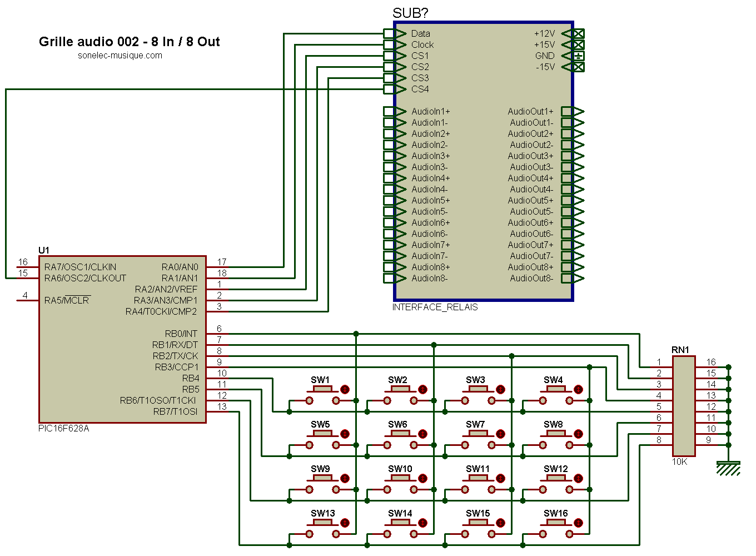Select the +15V power terminal

tap(573, 44)
